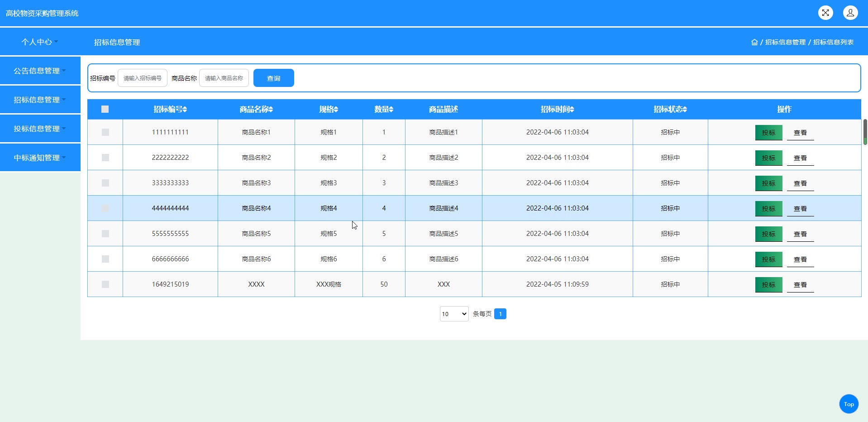Click 投标 button for row 1649215019

click(x=768, y=285)
